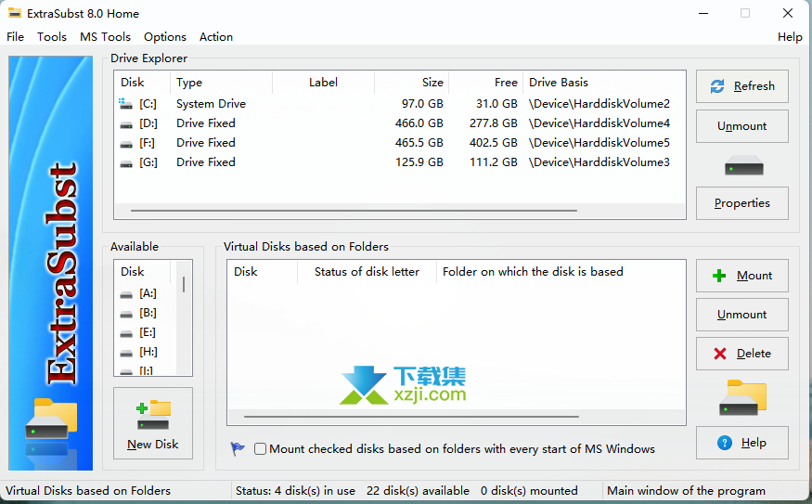
Task: Open the Action menu
Action: tap(216, 37)
